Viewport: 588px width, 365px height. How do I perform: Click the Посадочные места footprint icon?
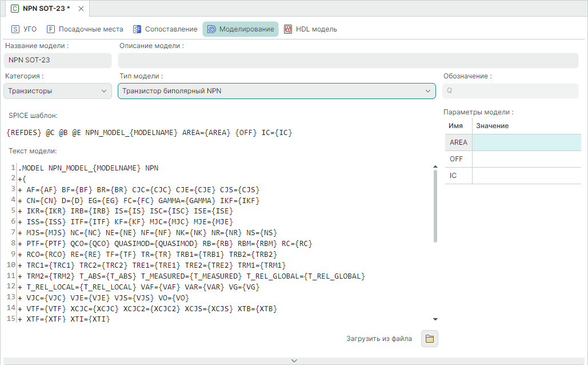51,29
